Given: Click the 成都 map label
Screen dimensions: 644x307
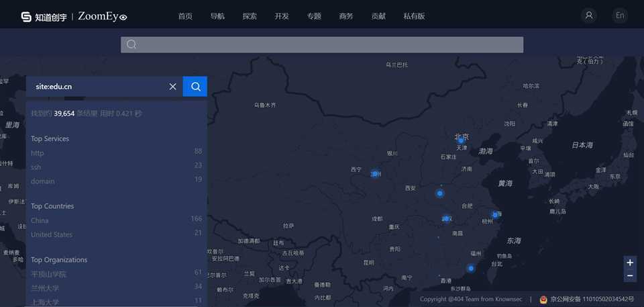Looking at the screenshot, I should [376, 218].
